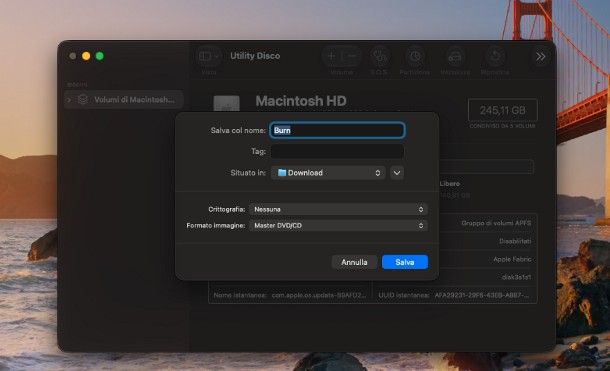Screen dimensions: 610x371
Task: Click the Gruppo di volumi APFS value
Action: (496, 223)
